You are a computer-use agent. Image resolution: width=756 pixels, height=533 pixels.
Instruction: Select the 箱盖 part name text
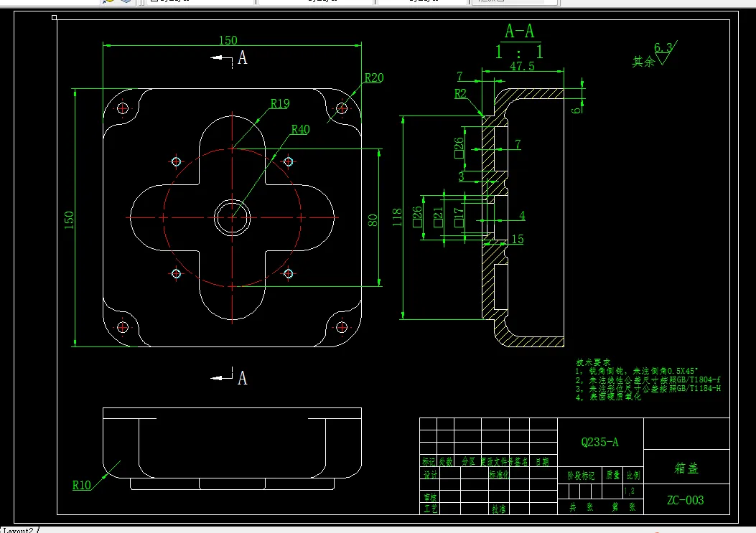click(x=686, y=468)
